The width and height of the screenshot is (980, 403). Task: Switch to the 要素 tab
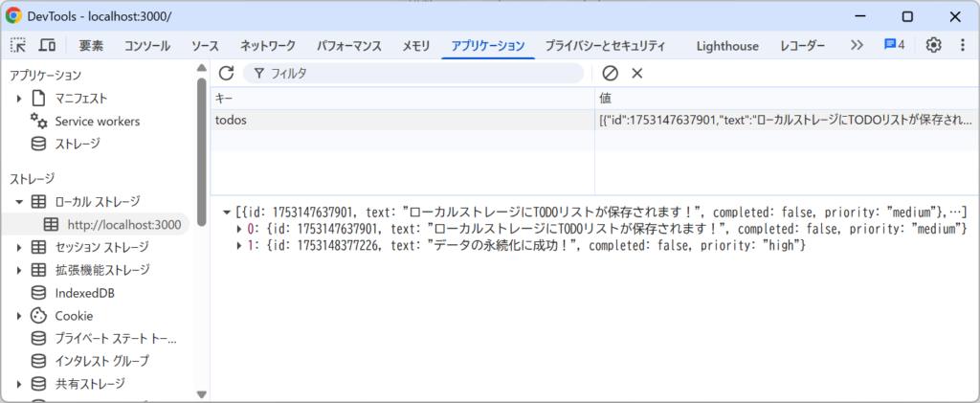coord(91,46)
